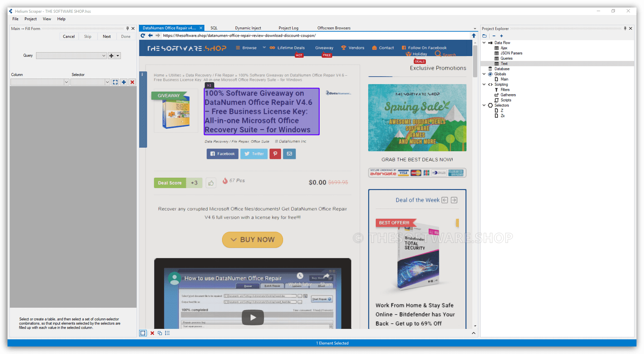Screen dimensions: 644x354
Task: Toggle the selection mode icon in bottom toolbar
Action: (143, 333)
